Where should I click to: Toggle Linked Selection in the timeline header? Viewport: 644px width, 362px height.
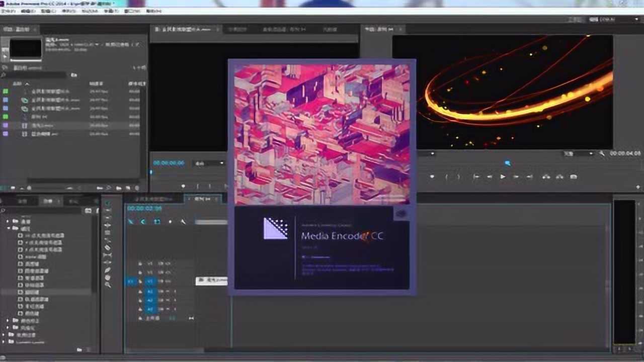157,221
